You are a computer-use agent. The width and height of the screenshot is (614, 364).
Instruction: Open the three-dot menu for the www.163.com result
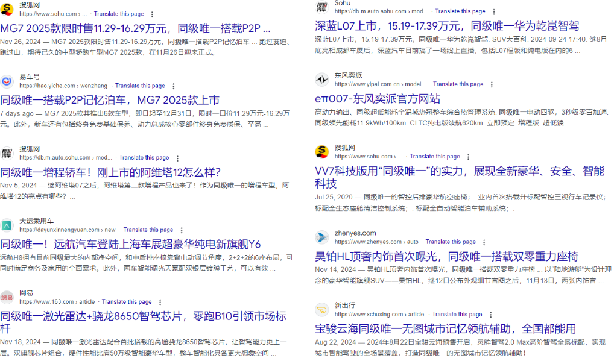[x=160, y=302]
